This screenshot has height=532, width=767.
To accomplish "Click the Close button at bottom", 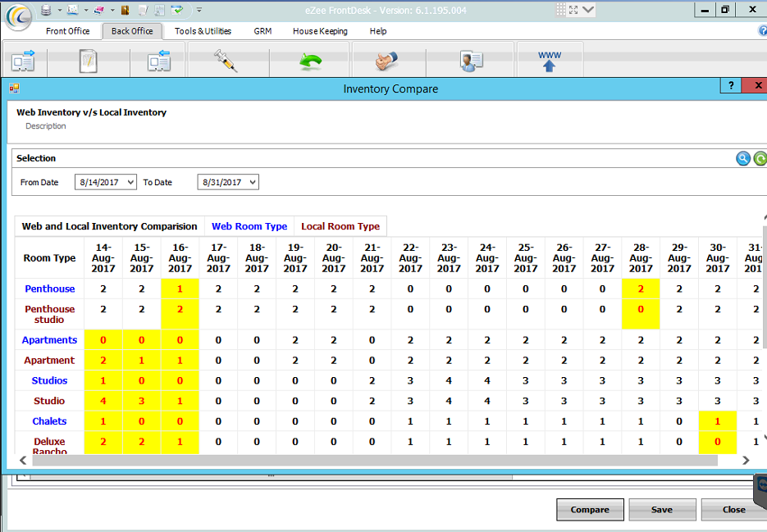I will coord(733,510).
